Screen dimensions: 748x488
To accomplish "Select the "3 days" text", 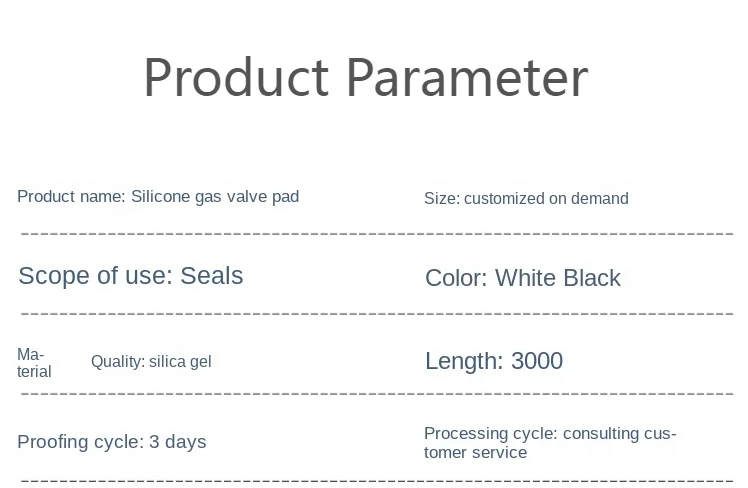I will (178, 442).
